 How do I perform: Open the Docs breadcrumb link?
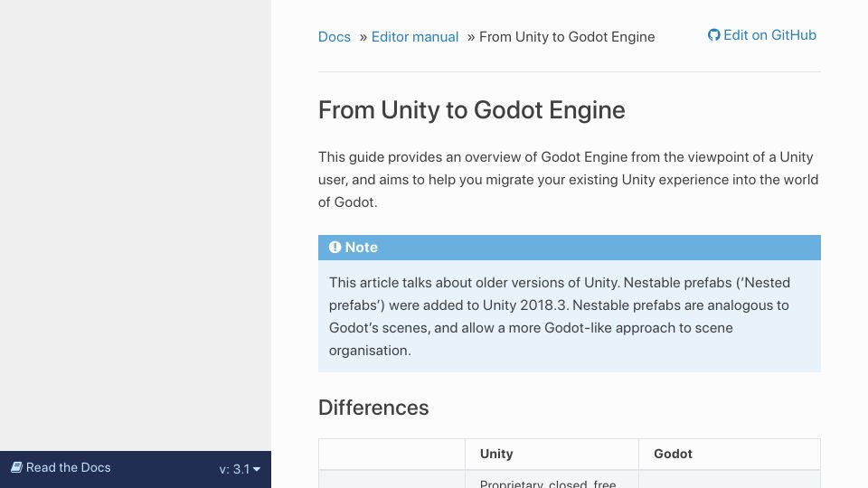coord(334,37)
